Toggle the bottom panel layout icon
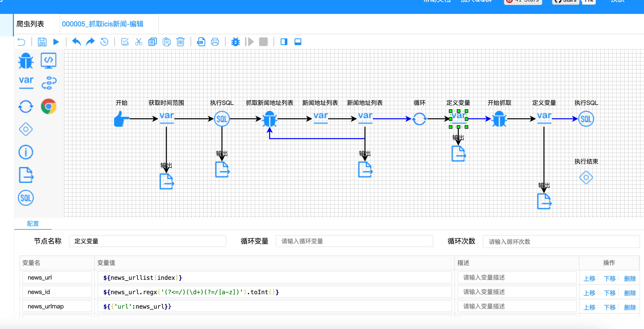Screen dimensions: 644x329 [298, 42]
